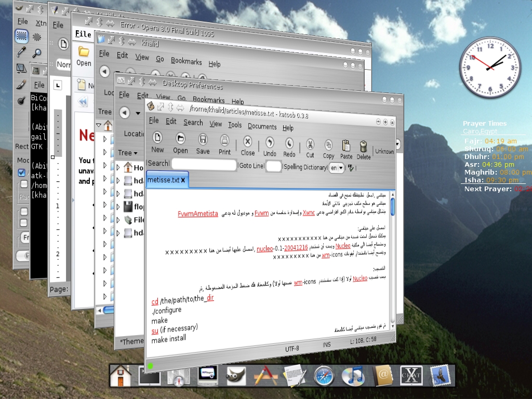The width and height of the screenshot is (532, 399).
Task: Click the Save icon in Katoob toolbar
Action: [x=203, y=139]
